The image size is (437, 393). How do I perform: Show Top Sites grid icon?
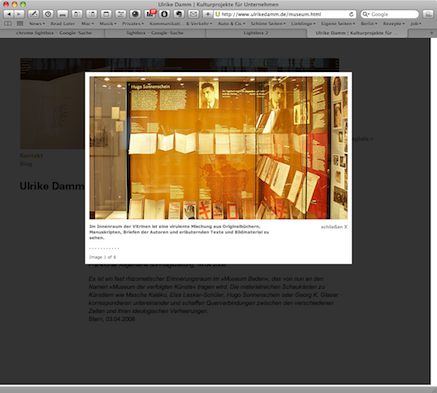(x=20, y=24)
